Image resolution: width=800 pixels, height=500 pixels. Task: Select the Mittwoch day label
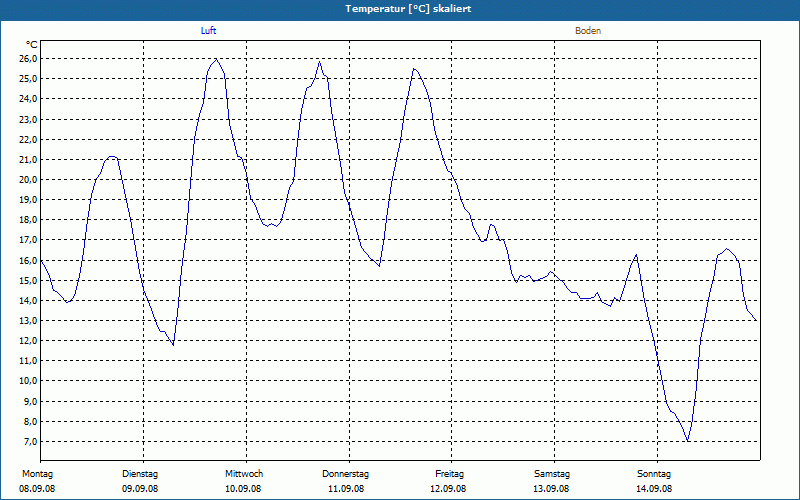[x=244, y=474]
